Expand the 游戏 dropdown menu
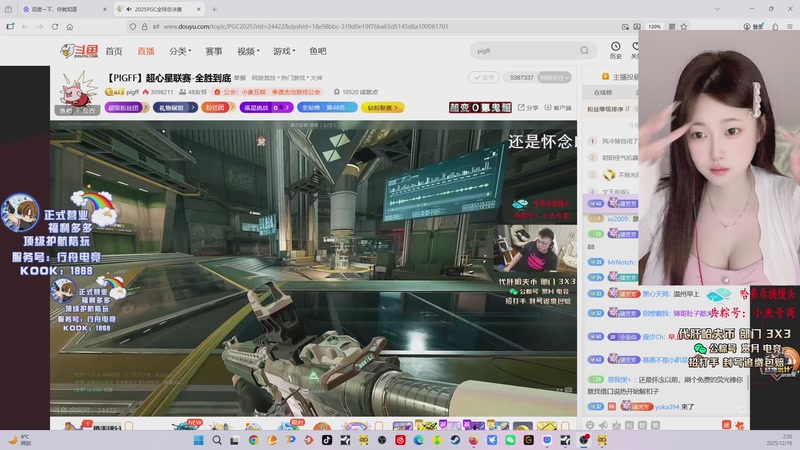The width and height of the screenshot is (800, 450). 284,51
